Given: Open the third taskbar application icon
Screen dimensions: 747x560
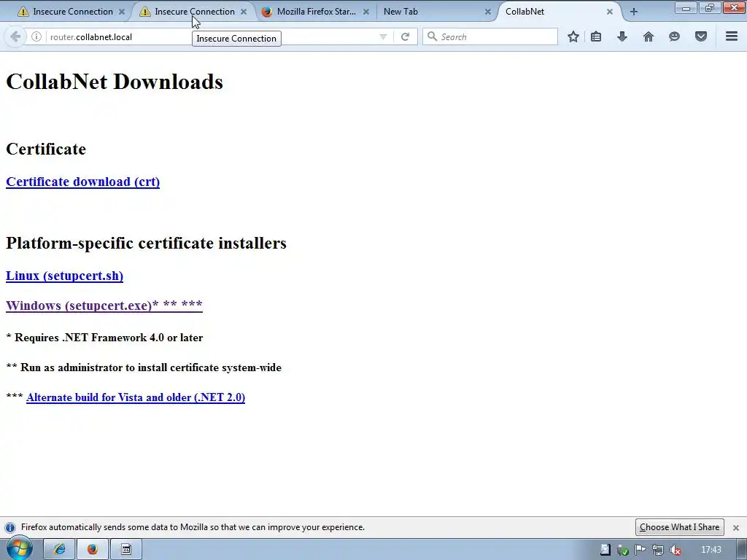Looking at the screenshot, I should click(125, 550).
